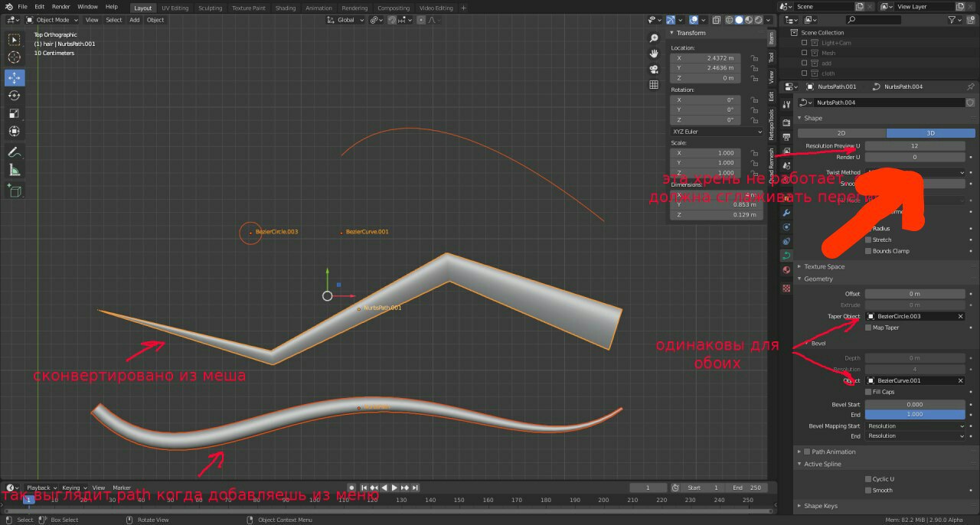The image size is (980, 525).
Task: Select the Add Cube tool
Action: (x=15, y=191)
